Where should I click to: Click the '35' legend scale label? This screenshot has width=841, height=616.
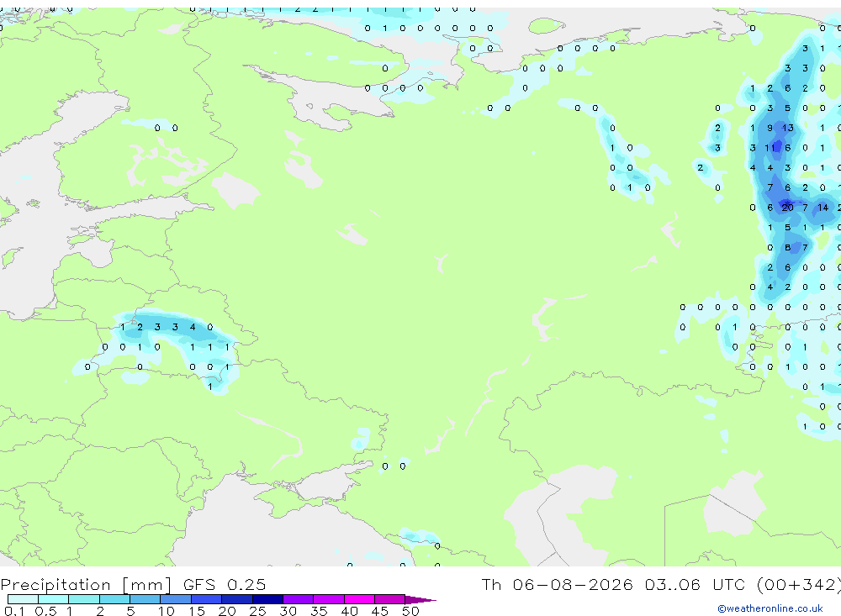(319, 611)
